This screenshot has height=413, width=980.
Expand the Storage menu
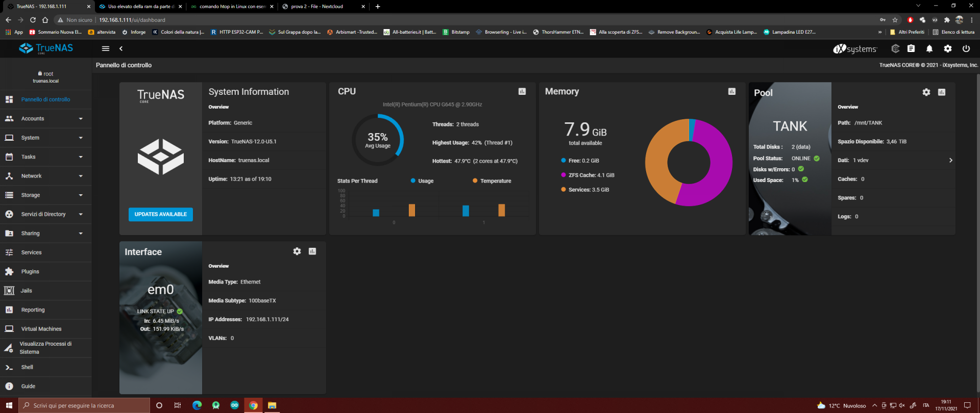tap(46, 195)
